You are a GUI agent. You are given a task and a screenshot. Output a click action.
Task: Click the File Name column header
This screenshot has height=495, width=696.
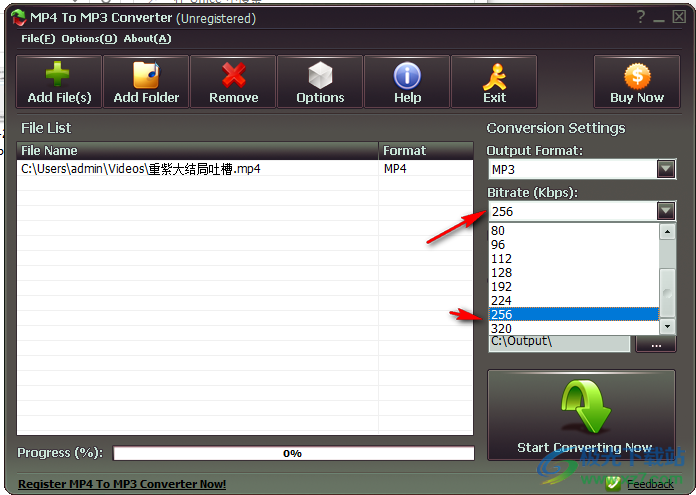(198, 151)
